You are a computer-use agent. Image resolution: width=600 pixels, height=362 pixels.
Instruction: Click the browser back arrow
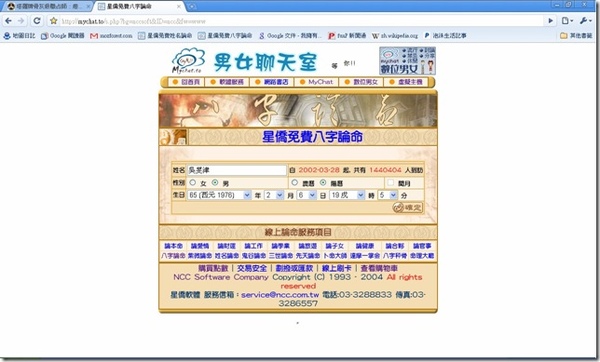click(8, 21)
